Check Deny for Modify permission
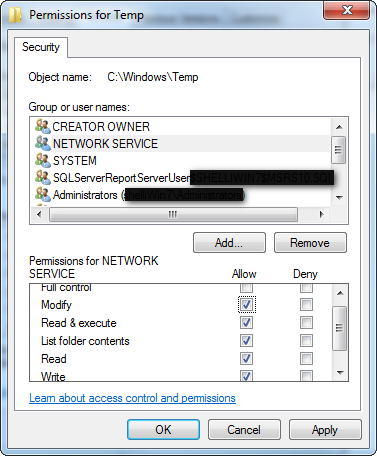Screen dimensions: 377x456 click(306, 304)
